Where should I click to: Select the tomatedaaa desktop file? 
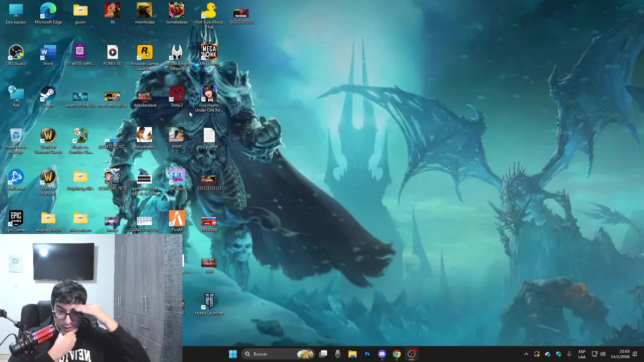pos(177,14)
